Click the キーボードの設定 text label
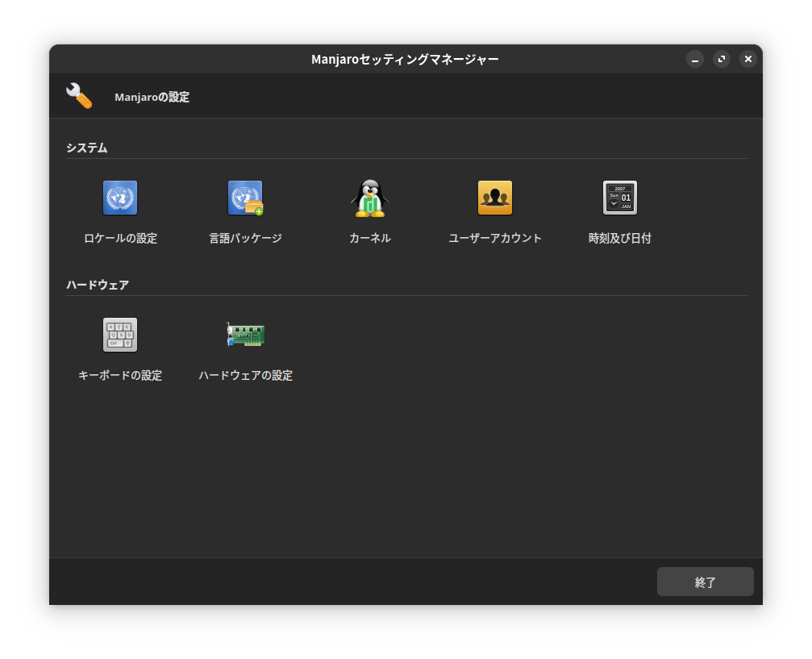Image resolution: width=812 pixels, height=659 pixels. 120,376
